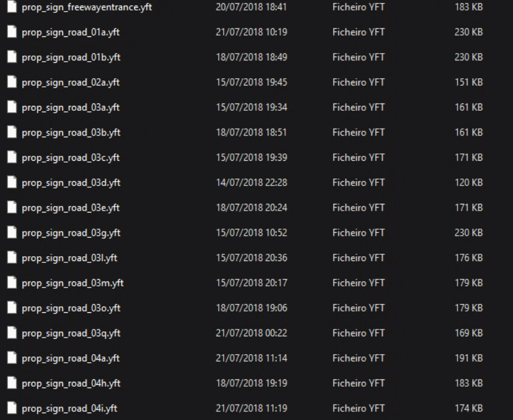Screen dimensions: 513x420
Task: Select file prop_sign_road_03q.yft
Action: click(71, 333)
